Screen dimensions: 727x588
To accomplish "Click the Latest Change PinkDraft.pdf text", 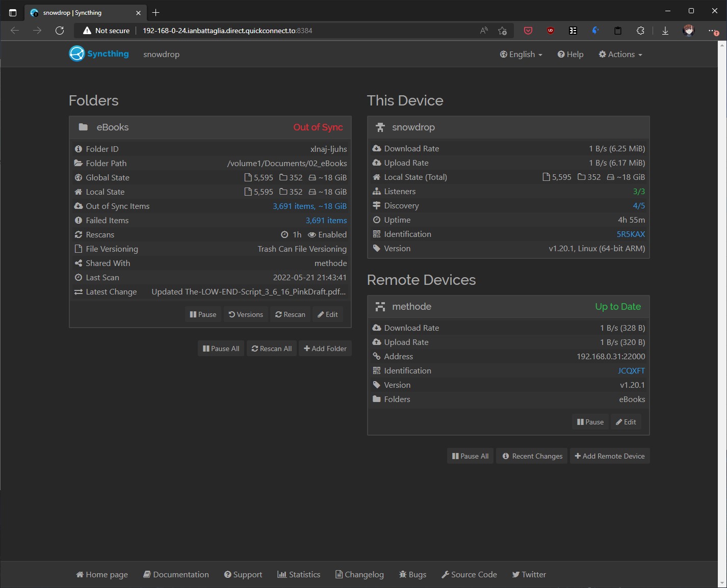I will (249, 291).
